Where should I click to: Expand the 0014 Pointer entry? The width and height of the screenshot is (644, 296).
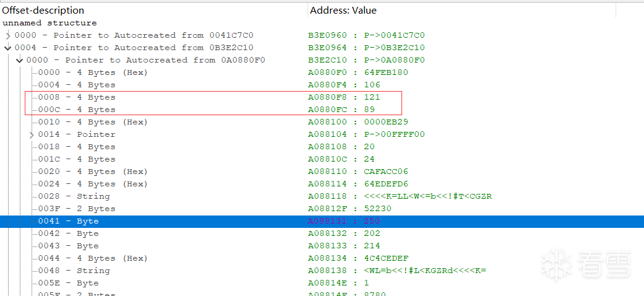coord(32,134)
